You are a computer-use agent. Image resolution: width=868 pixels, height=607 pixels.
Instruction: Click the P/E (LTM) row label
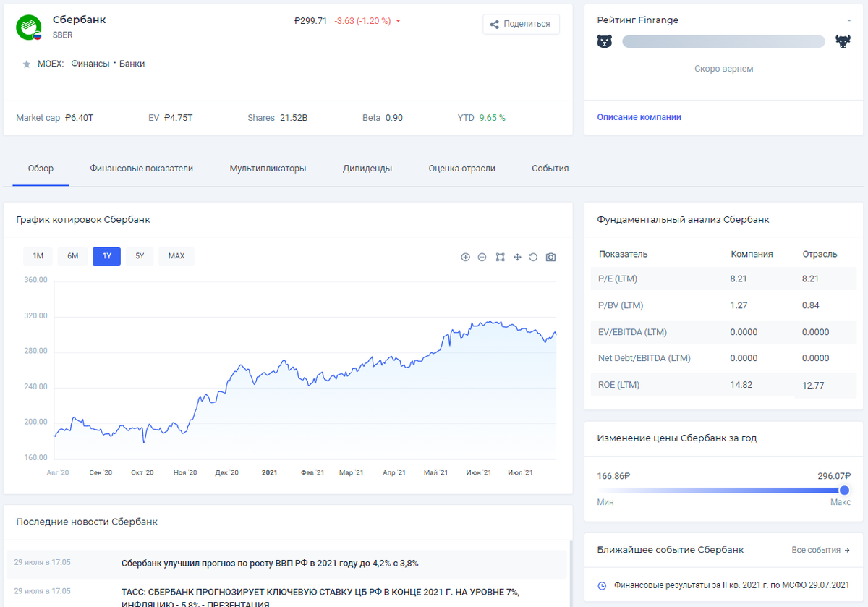coord(618,279)
